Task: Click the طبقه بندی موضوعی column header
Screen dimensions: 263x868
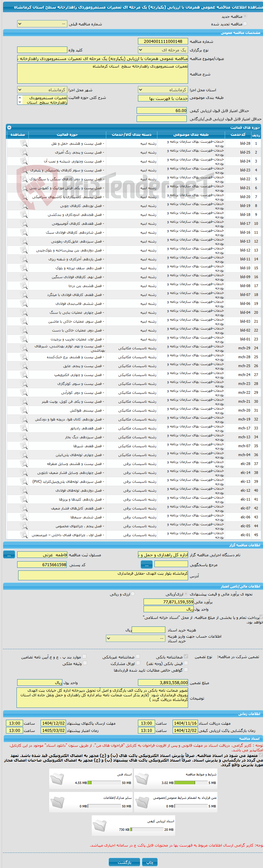Action: point(191,134)
